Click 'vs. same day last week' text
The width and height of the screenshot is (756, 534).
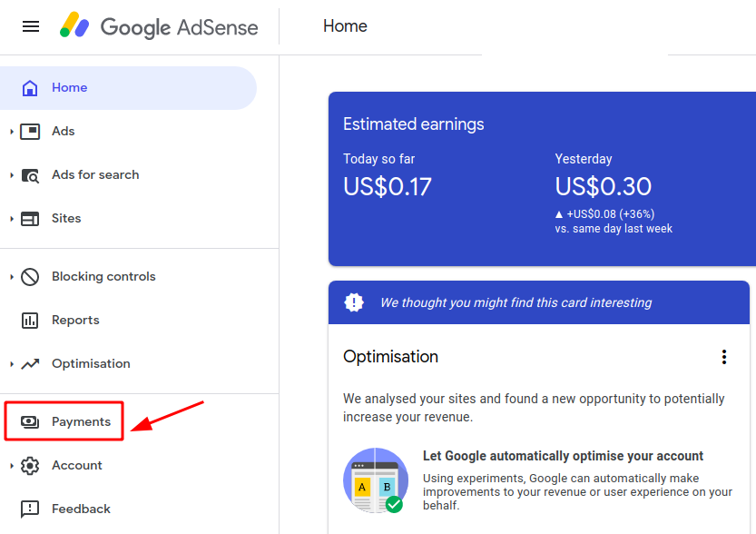[x=614, y=229]
